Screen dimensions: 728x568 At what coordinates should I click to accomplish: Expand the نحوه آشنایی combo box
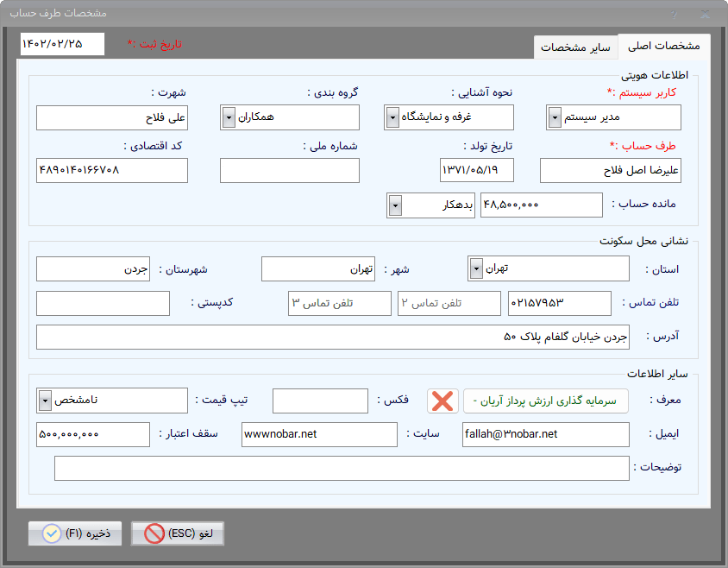coord(392,117)
